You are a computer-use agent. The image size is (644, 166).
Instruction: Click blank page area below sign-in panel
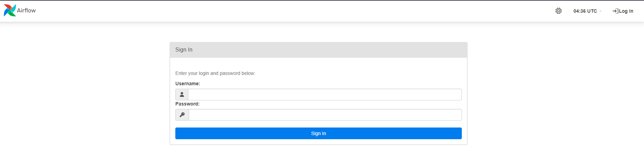[x=318, y=156]
